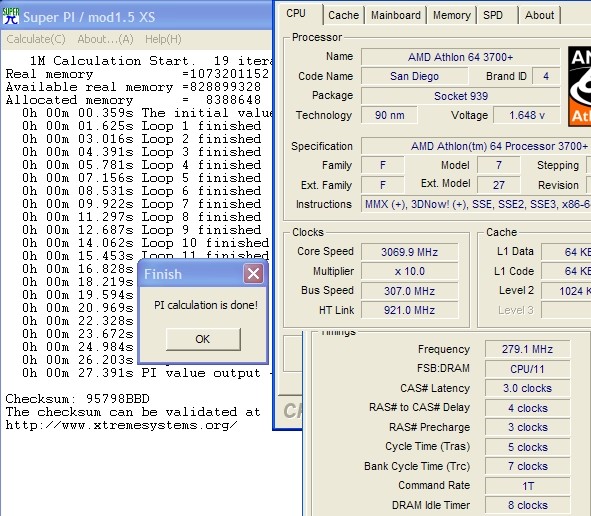The height and width of the screenshot is (516, 591).
Task: Switch to the Cache tab in CPU-Z
Action: (x=343, y=15)
